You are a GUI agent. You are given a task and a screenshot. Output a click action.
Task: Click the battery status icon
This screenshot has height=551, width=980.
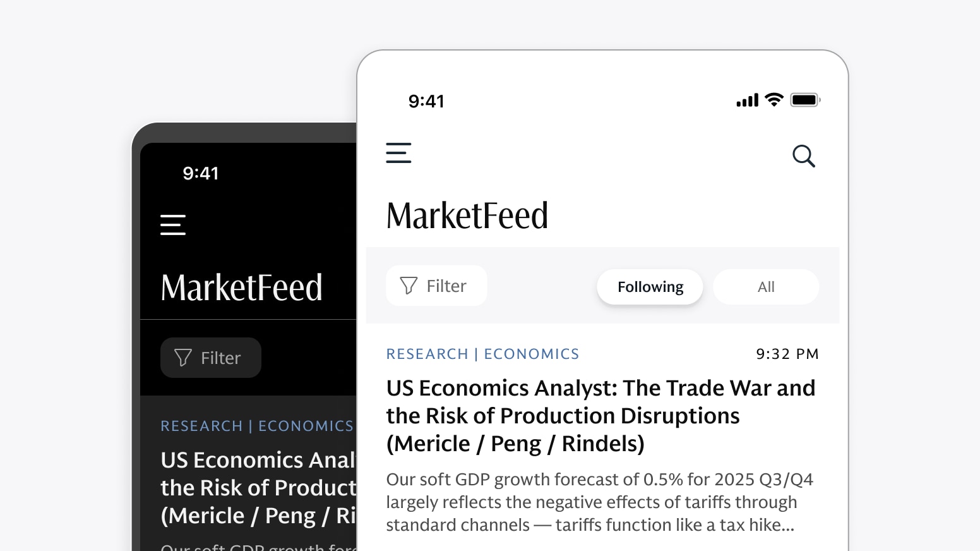tap(804, 100)
